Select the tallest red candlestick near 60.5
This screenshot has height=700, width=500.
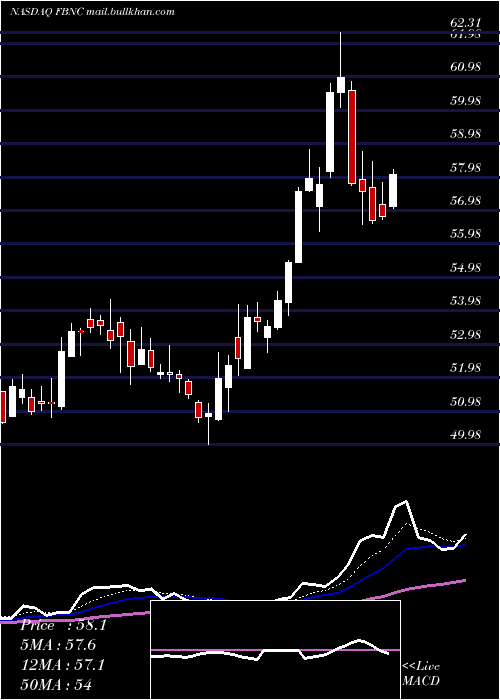[352, 137]
